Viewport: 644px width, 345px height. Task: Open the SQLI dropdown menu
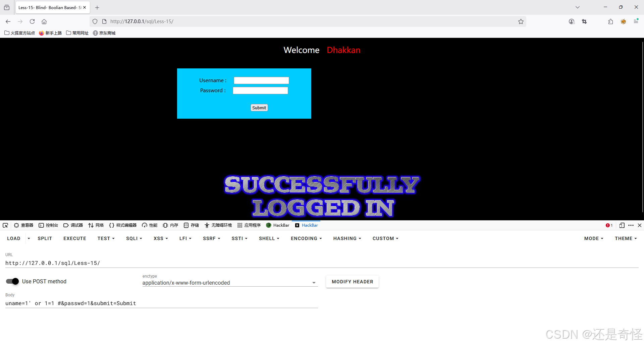click(134, 238)
